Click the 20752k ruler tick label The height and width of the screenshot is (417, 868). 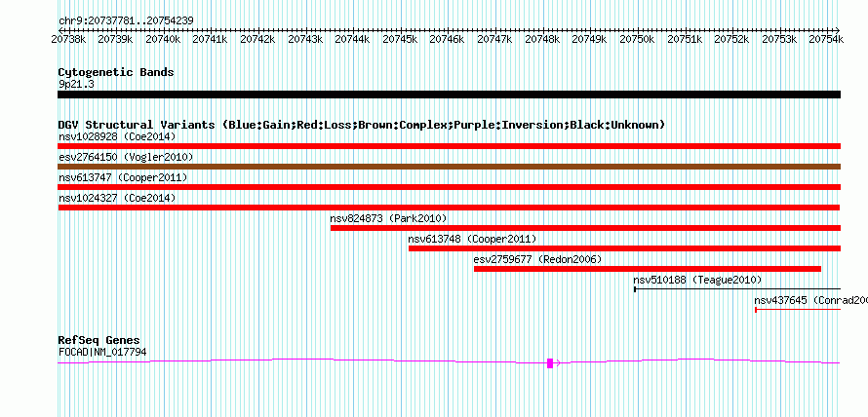click(x=732, y=39)
